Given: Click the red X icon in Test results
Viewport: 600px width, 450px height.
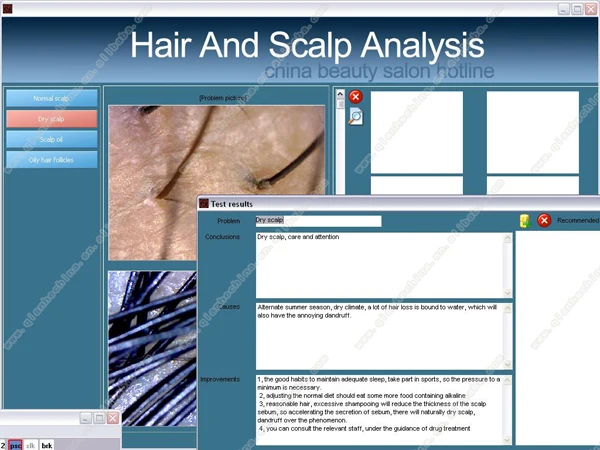Looking at the screenshot, I should click(544, 220).
